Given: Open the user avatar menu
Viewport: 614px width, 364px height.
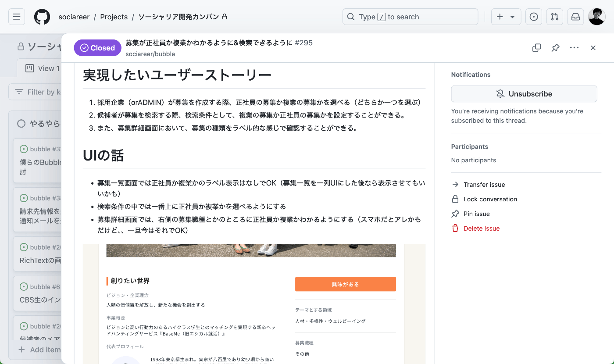Looking at the screenshot, I should [596, 17].
